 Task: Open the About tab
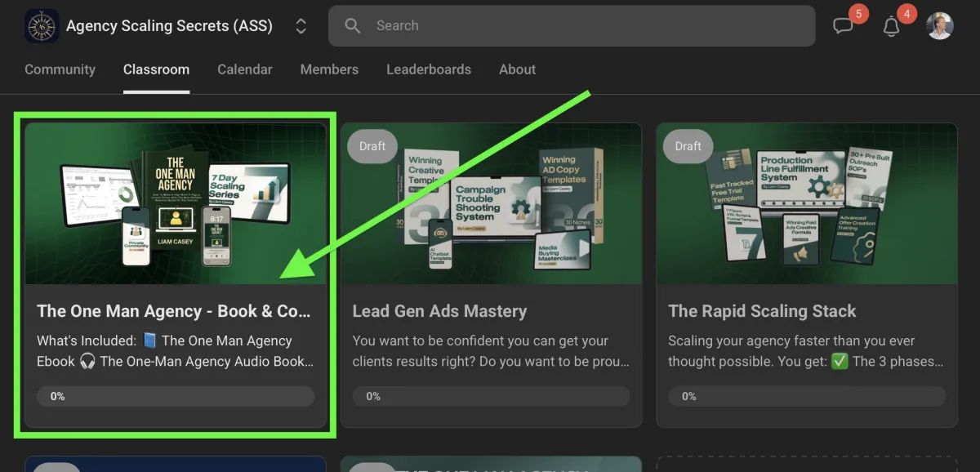pyautogui.click(x=518, y=69)
